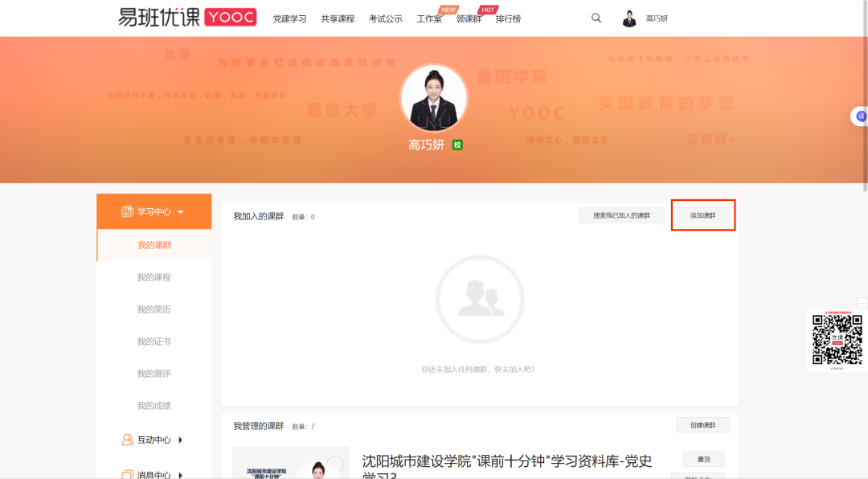868x479 pixels.
Task: Click 搜索我已加入的课群 button
Action: (621, 215)
